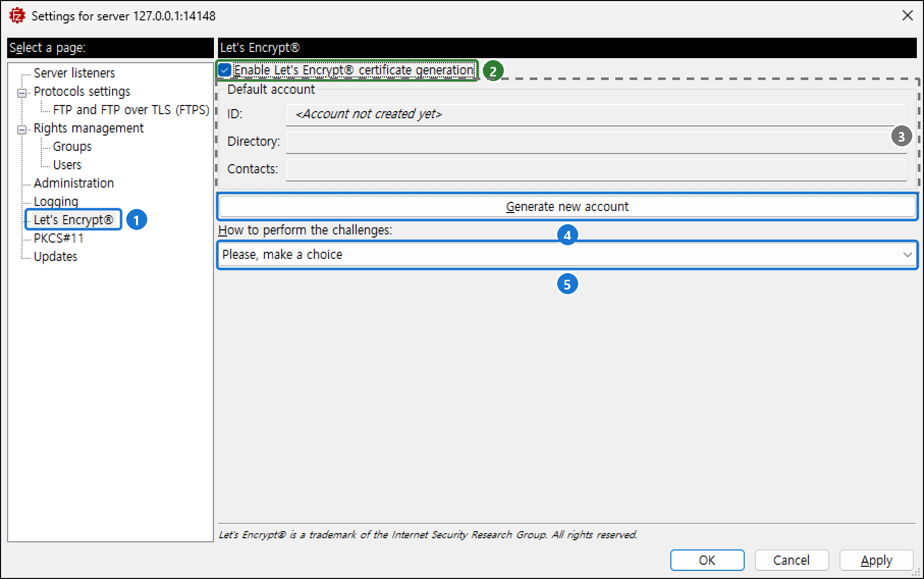This screenshot has height=579, width=924.
Task: Collapse the Rights management tree node
Action: point(22,129)
